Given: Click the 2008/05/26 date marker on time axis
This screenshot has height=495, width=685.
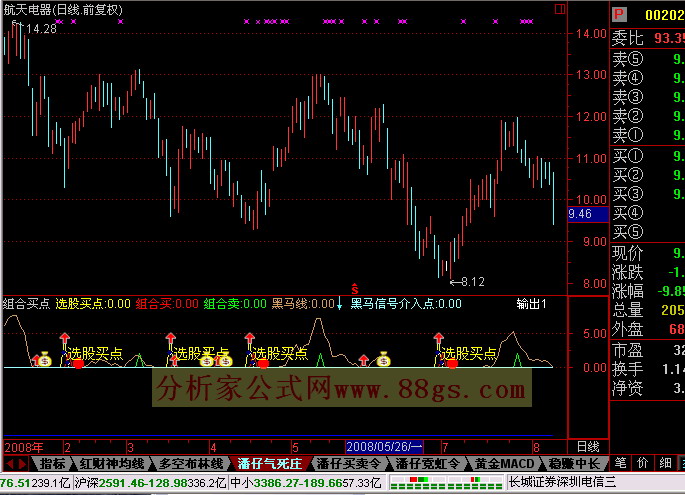Looking at the screenshot, I should (384, 447).
